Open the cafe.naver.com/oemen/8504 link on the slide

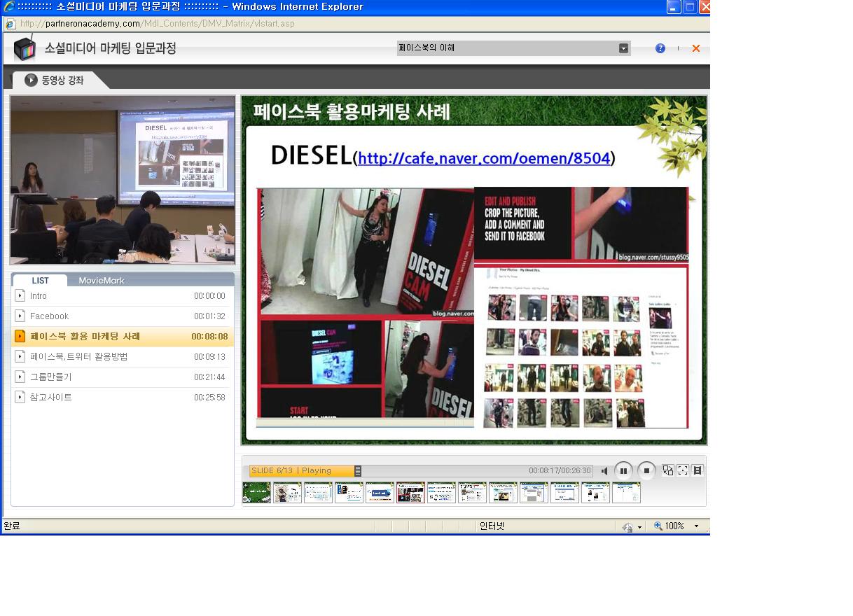point(484,158)
